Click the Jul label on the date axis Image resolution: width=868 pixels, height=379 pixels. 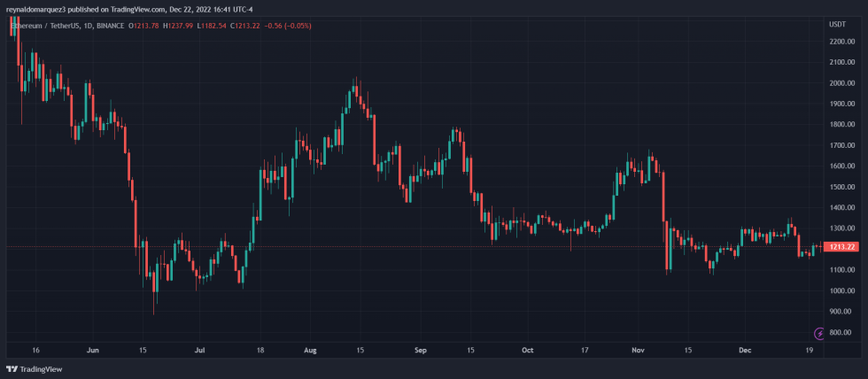(200, 351)
